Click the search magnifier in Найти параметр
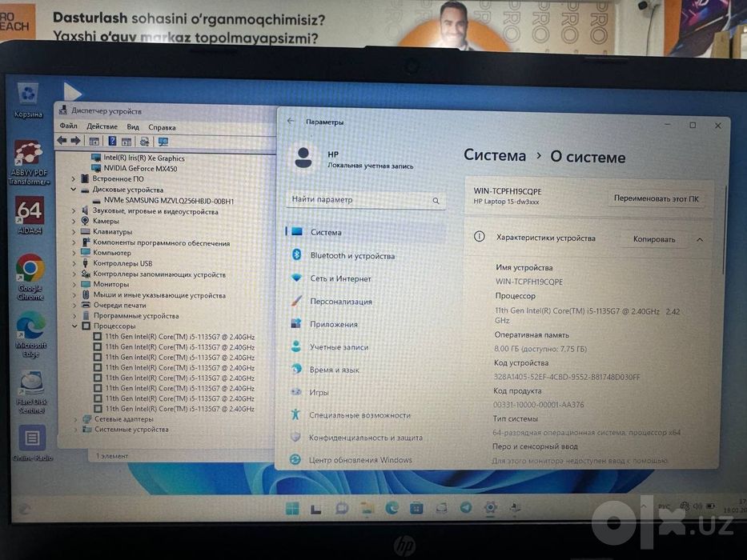The height and width of the screenshot is (560, 747). tap(436, 201)
